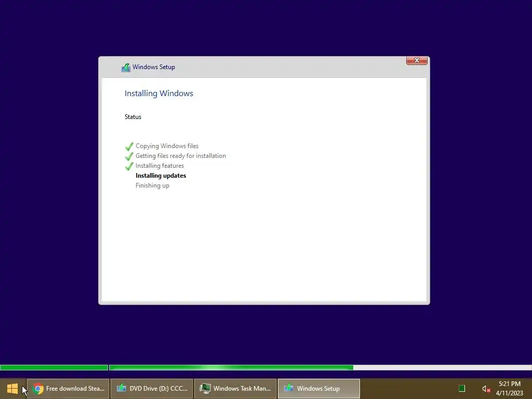Open the clock showing 5:21 PM
Image resolution: width=532 pixels, height=399 pixels.
(510, 389)
